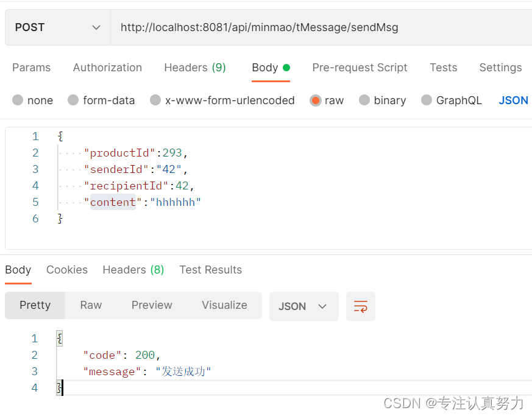Switch to the Visualize response view
This screenshot has width=532, height=416.
click(224, 305)
